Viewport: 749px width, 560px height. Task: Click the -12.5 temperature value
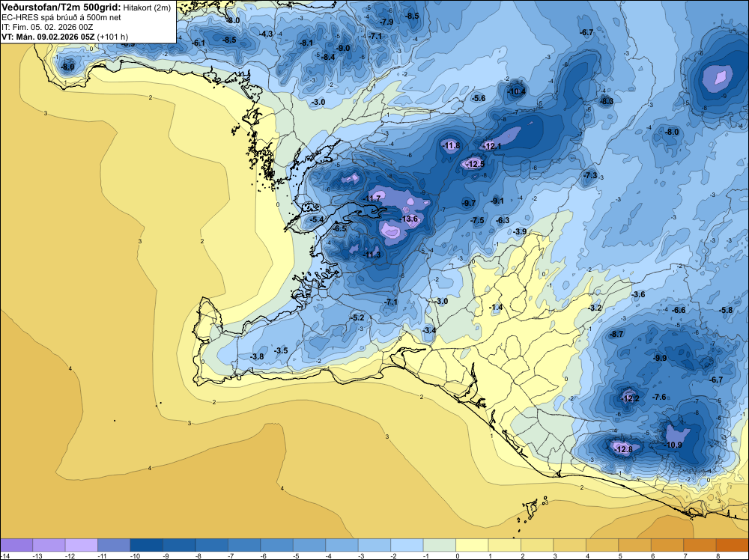point(476,164)
